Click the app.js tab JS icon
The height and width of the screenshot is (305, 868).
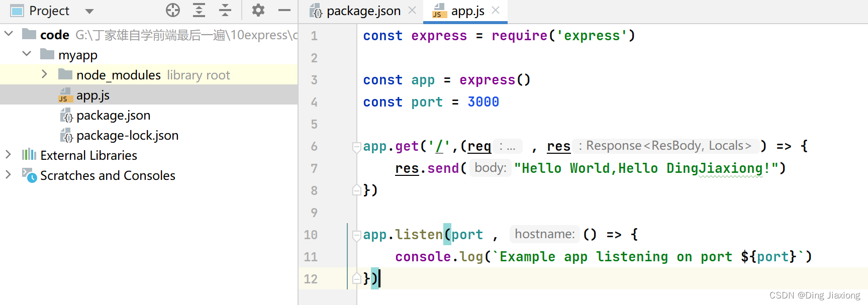click(x=440, y=11)
